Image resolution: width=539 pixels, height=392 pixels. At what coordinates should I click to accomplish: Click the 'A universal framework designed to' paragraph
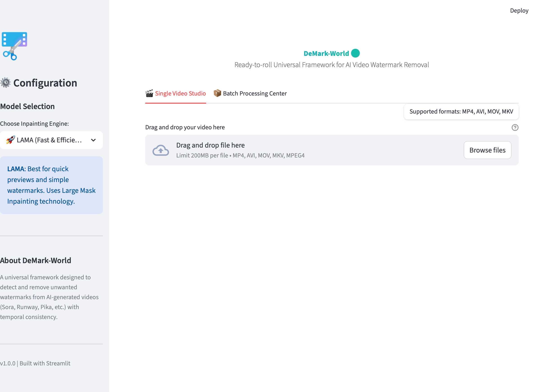pyautogui.click(x=49, y=297)
